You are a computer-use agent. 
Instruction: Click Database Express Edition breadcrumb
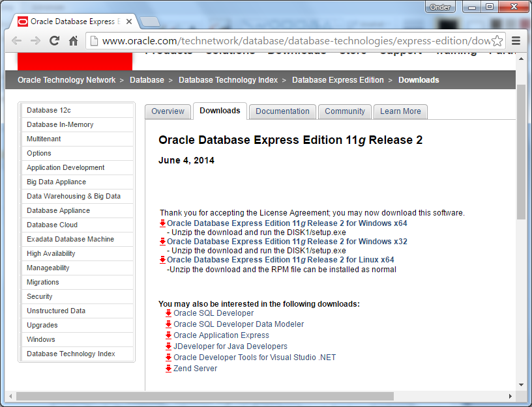[338, 80]
